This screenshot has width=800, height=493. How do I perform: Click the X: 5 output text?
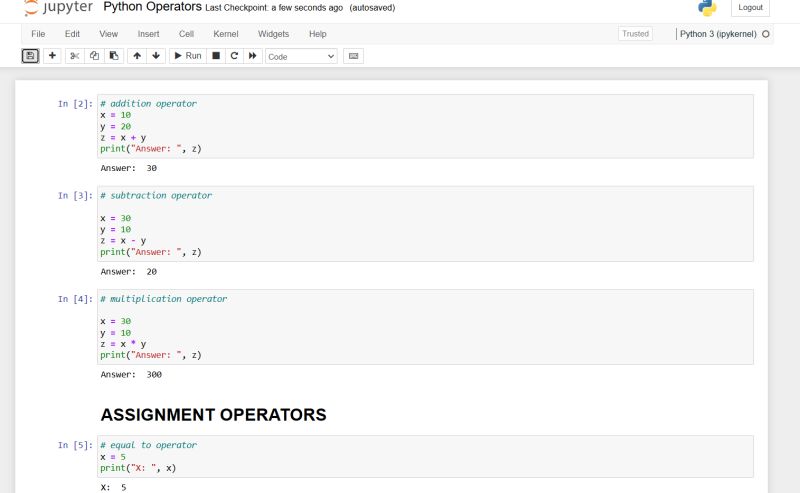[113, 487]
